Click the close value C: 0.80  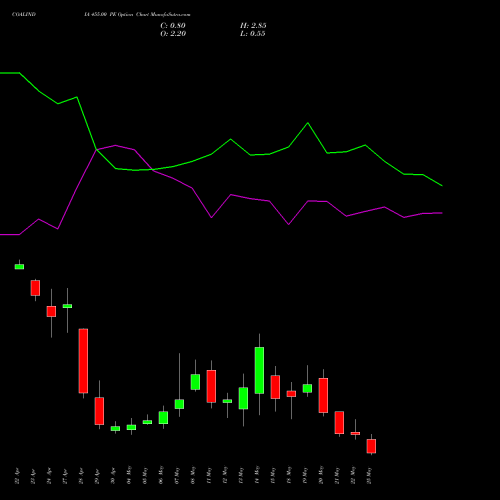(173, 26)
